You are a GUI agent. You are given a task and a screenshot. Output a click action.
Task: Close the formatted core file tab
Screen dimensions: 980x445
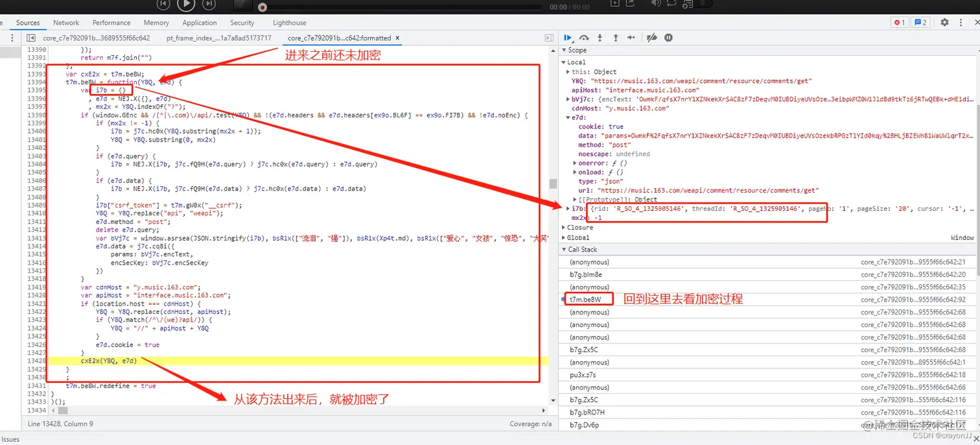pos(397,38)
